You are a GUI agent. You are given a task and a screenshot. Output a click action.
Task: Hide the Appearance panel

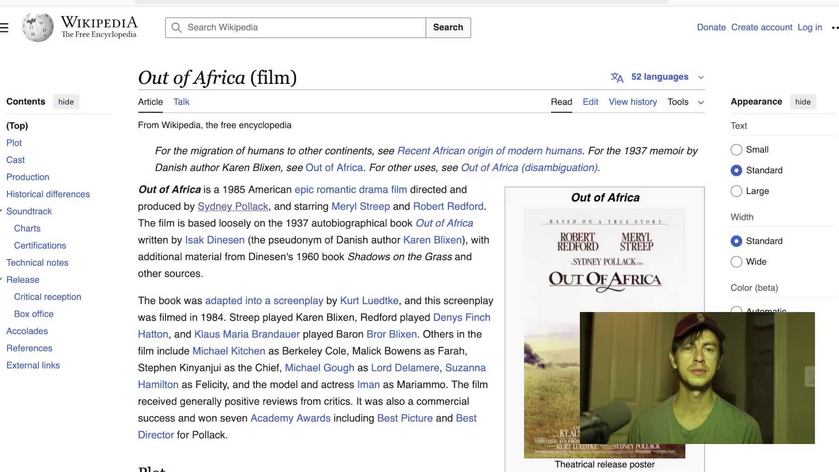[x=802, y=102]
